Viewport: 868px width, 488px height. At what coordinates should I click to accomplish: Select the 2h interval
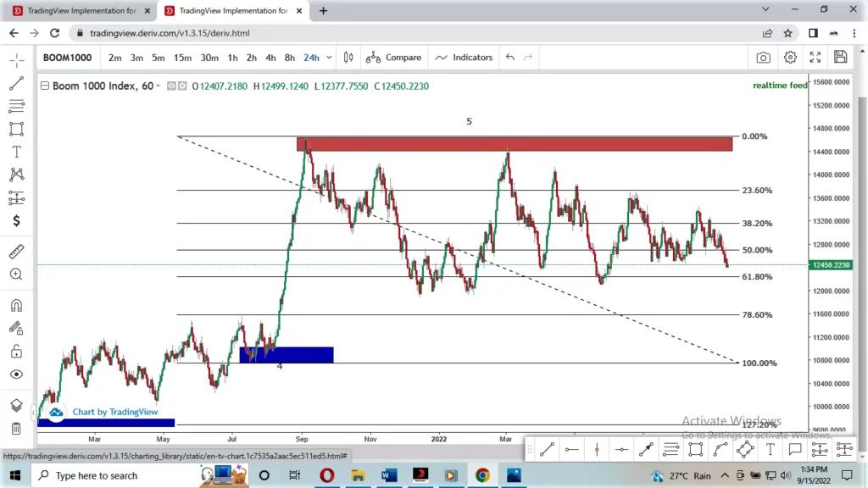251,58
